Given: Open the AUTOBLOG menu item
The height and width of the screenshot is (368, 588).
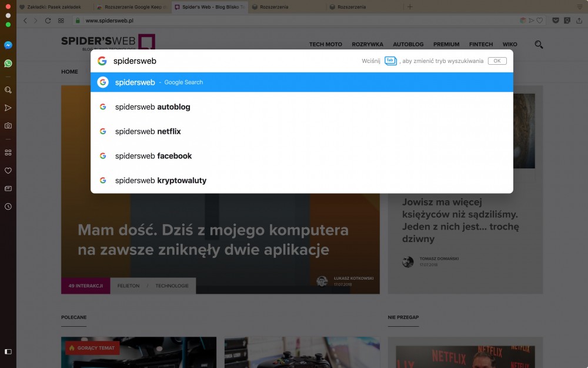Looking at the screenshot, I should click(409, 44).
